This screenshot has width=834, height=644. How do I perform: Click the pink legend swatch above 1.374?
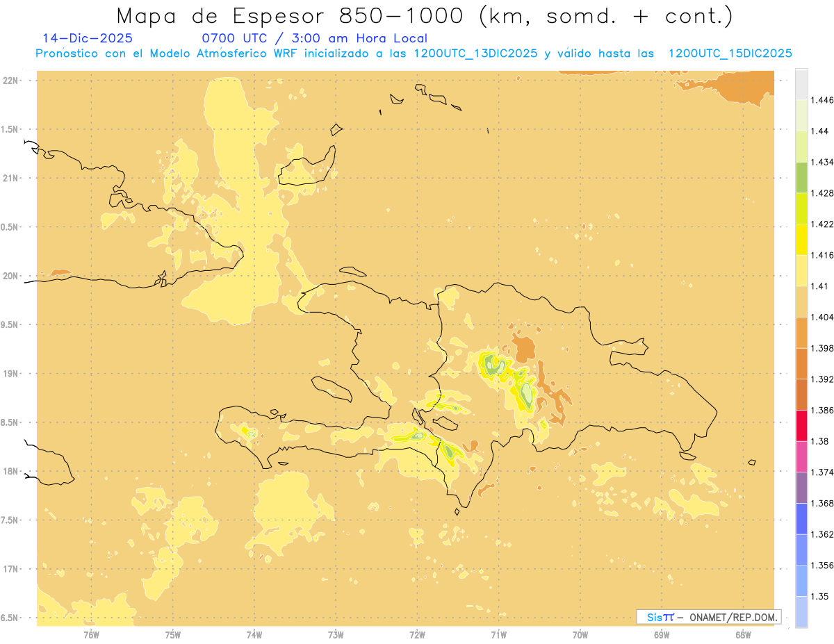click(801, 456)
